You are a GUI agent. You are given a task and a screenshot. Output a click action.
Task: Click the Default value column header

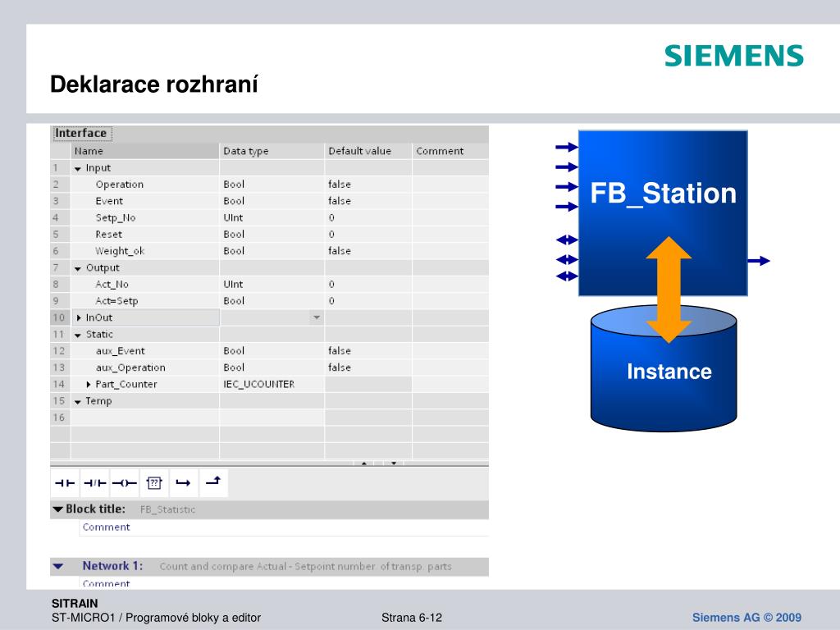(x=368, y=151)
